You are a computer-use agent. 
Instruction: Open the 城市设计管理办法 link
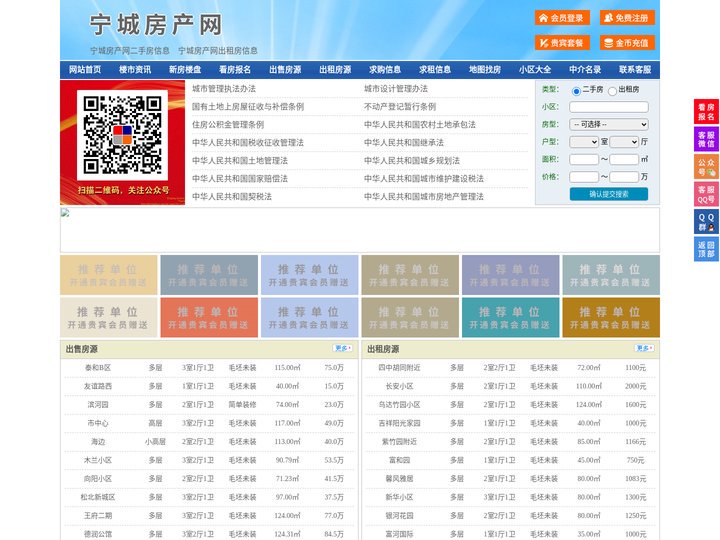[396, 89]
